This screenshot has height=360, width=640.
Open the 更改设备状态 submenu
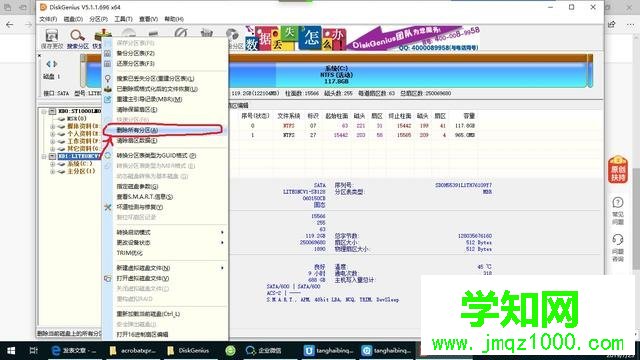click(x=165, y=242)
